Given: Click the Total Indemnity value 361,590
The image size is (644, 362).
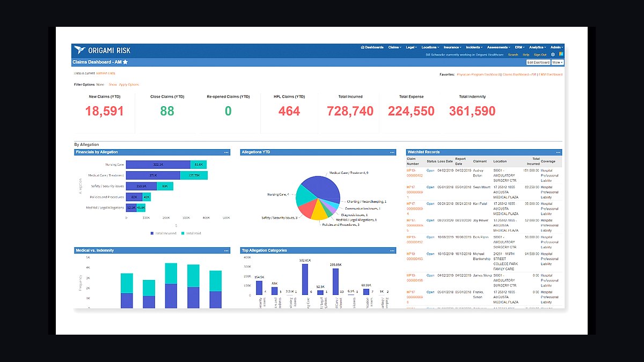Looking at the screenshot, I should [472, 111].
